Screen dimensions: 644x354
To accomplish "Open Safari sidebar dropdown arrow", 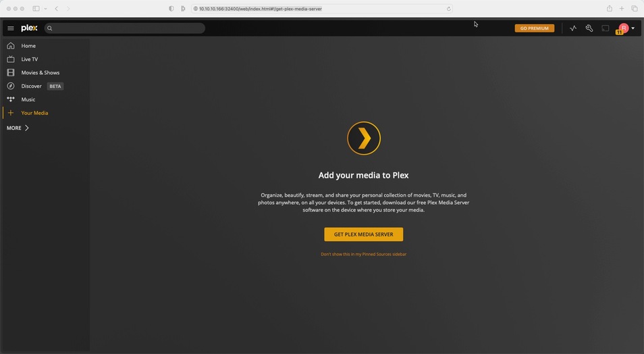I will (x=45, y=9).
